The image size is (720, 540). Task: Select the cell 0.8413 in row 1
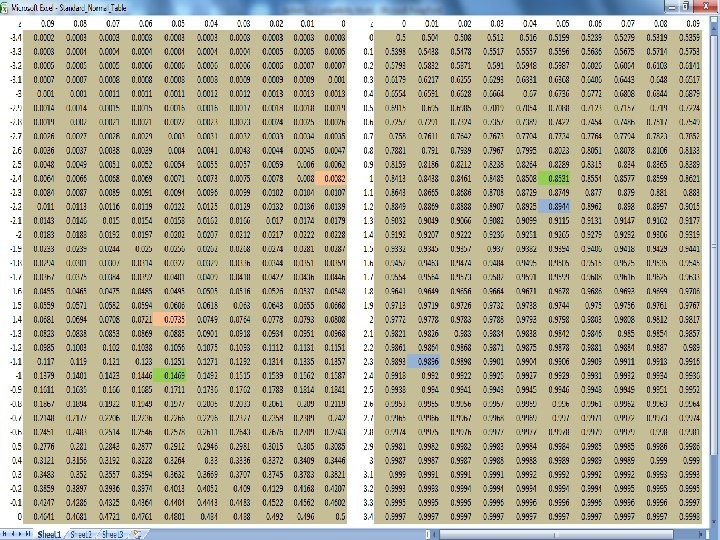click(x=395, y=179)
